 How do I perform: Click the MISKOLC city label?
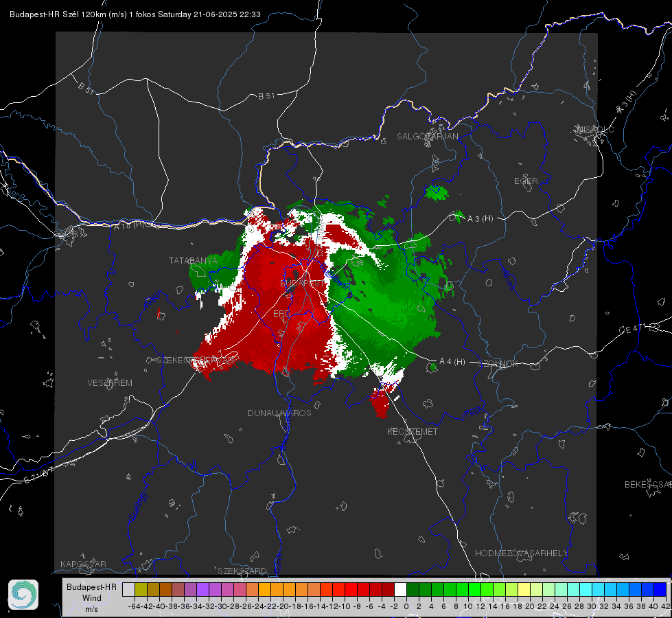595,129
